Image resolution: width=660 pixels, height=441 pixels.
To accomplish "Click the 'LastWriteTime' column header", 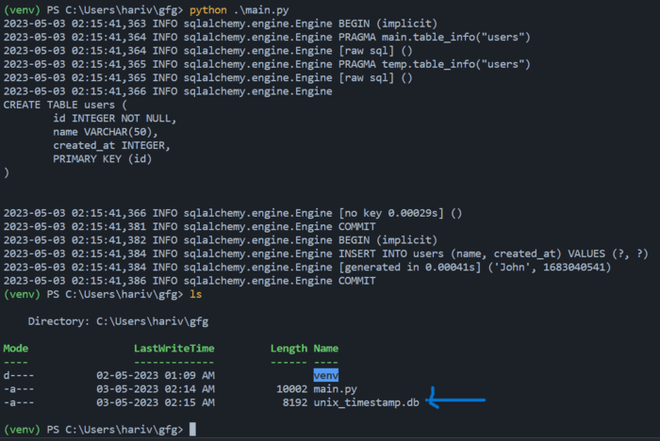I will (174, 348).
